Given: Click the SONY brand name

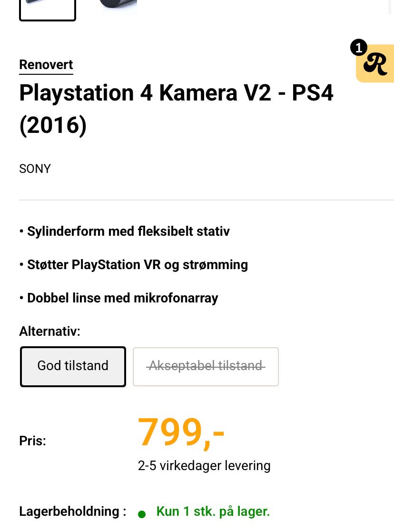Looking at the screenshot, I should [x=35, y=169].
